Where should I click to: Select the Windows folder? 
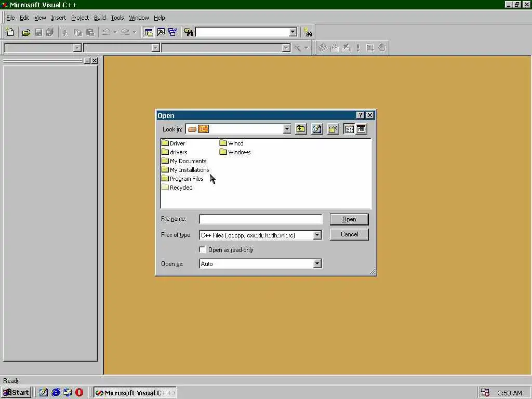(x=235, y=152)
